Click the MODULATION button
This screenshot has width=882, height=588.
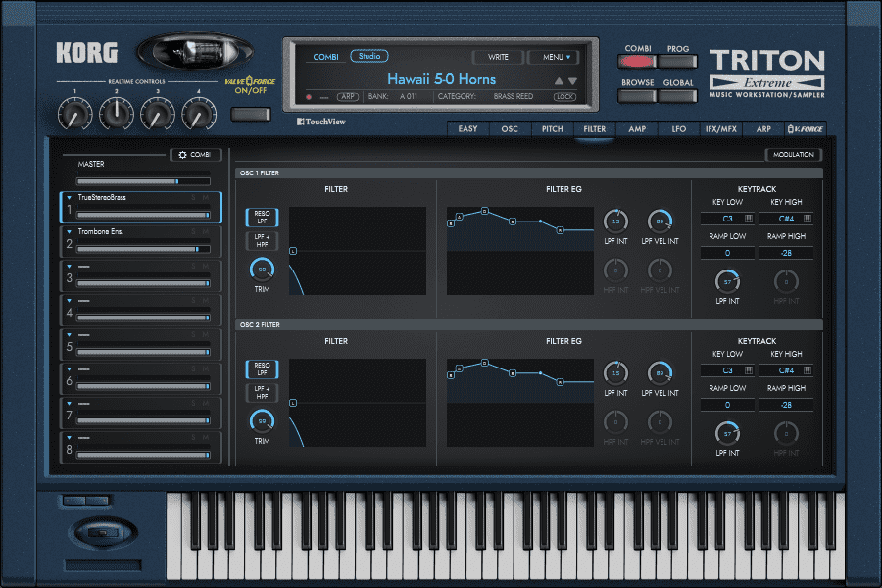793,154
